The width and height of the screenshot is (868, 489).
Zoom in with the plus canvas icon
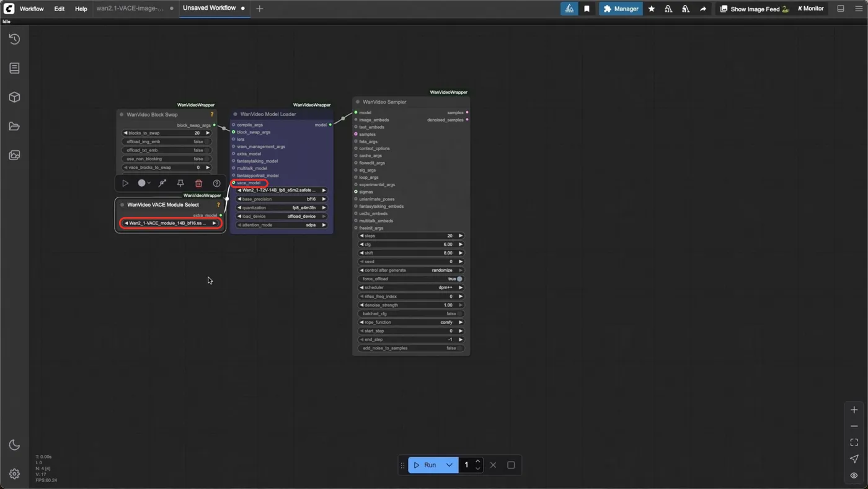[x=854, y=410]
